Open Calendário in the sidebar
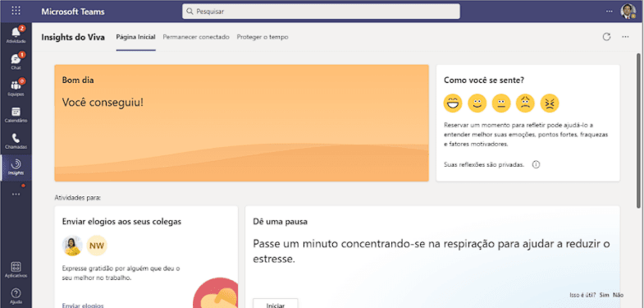This screenshot has height=308, width=644. click(x=16, y=115)
